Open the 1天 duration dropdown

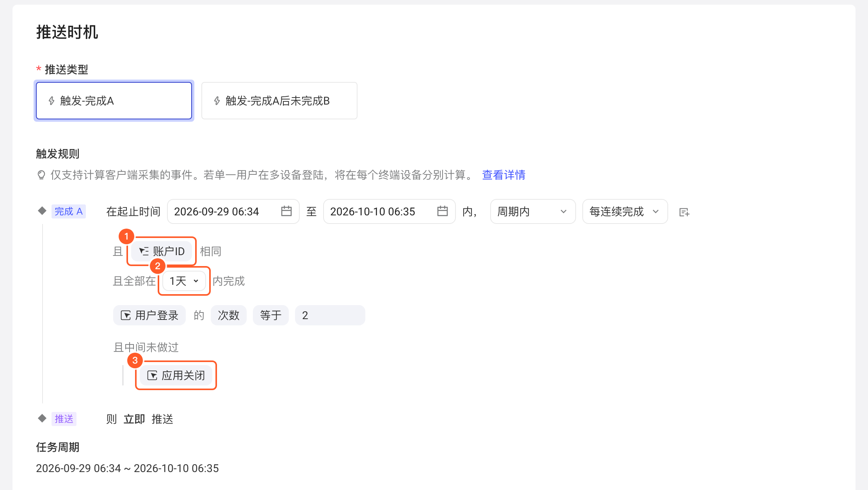pyautogui.click(x=184, y=281)
